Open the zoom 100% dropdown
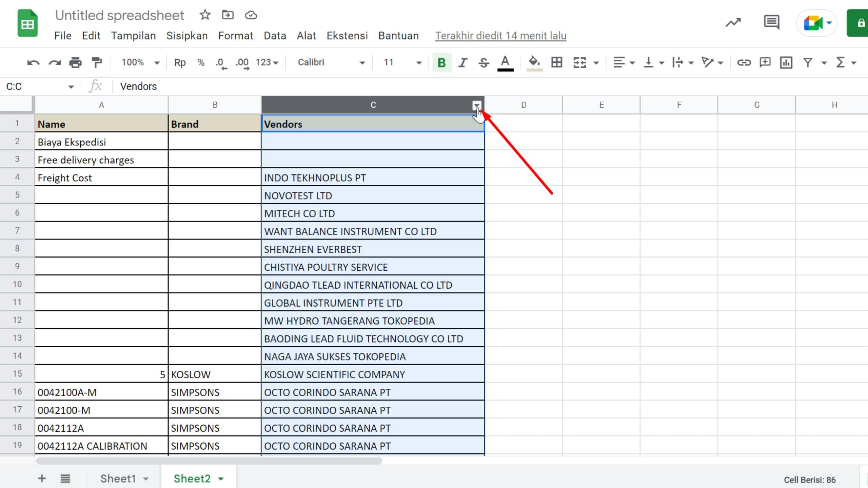Image resolution: width=868 pixels, height=488 pixels. click(140, 63)
